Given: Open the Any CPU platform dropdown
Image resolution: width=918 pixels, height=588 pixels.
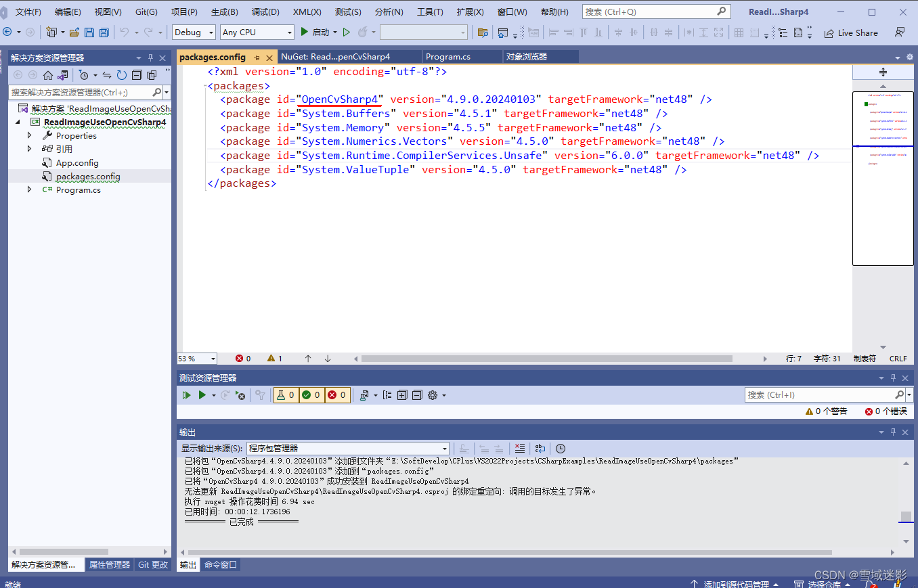Looking at the screenshot, I should pyautogui.click(x=257, y=32).
